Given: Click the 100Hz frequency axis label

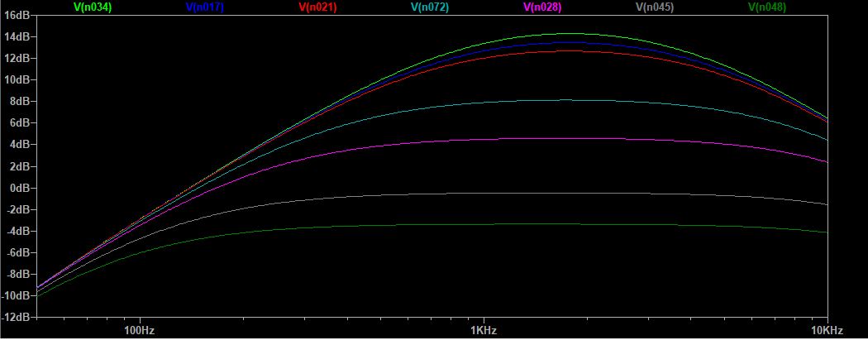Looking at the screenshot, I should point(140,331).
